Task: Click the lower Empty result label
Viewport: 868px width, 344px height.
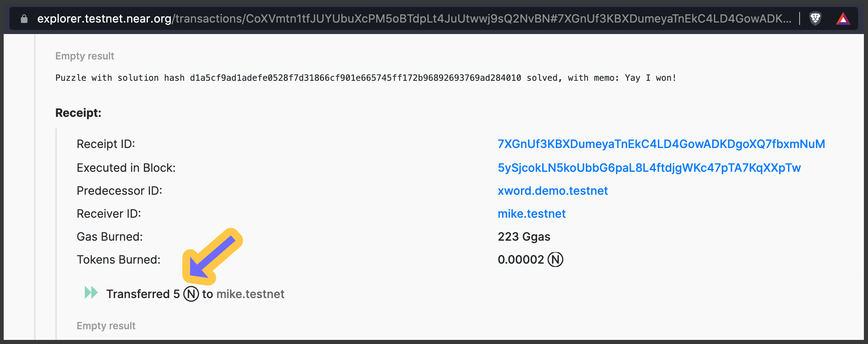Action: [106, 325]
